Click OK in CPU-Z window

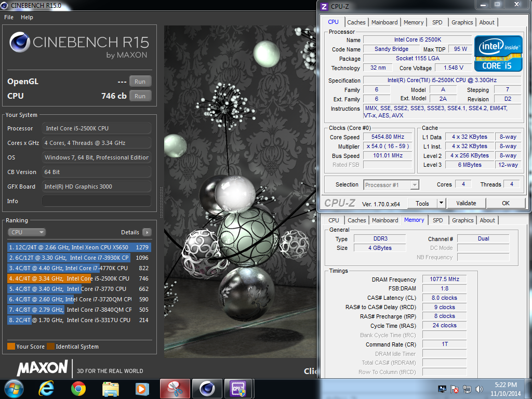[x=506, y=203]
